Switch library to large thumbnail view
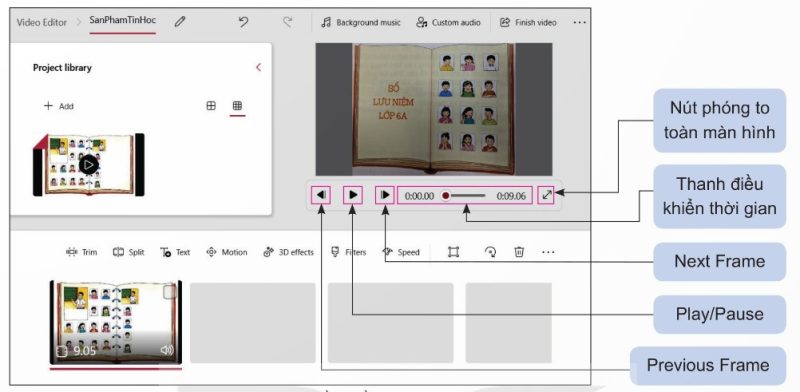 [x=211, y=106]
